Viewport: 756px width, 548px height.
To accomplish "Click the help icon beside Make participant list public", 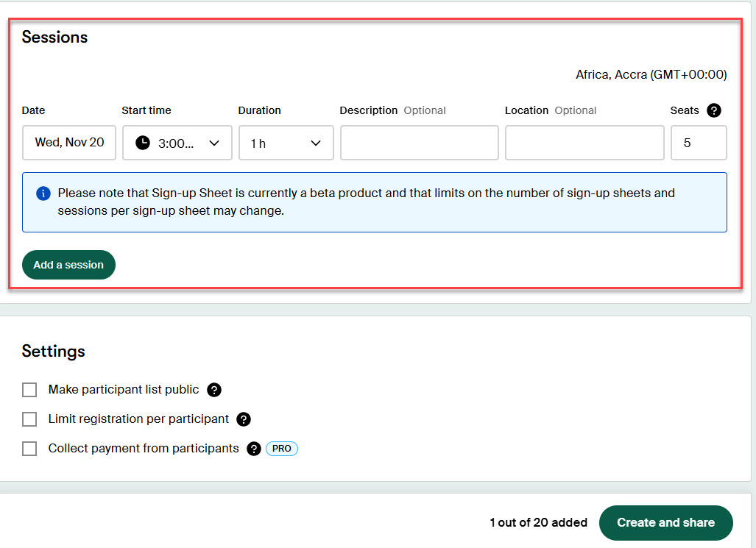I will click(214, 390).
